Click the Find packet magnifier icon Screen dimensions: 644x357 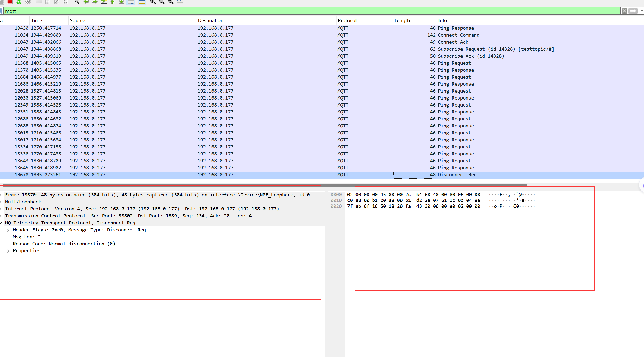pyautogui.click(x=77, y=2)
